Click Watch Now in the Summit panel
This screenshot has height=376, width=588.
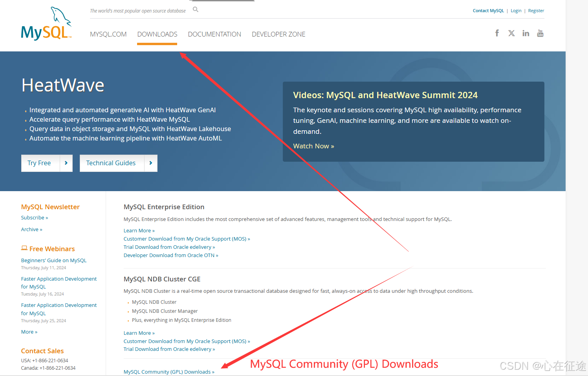(313, 146)
